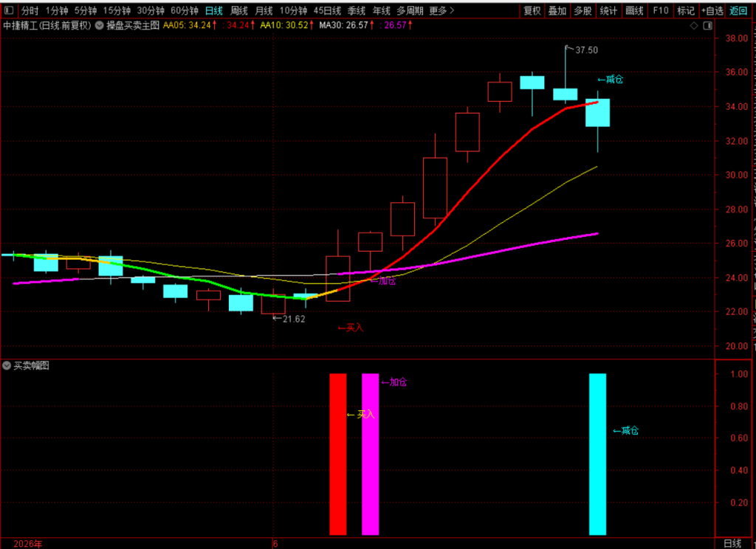Switch to 周线 weekly chart
Image resolution: width=756 pixels, height=549 pixels.
pos(238,10)
